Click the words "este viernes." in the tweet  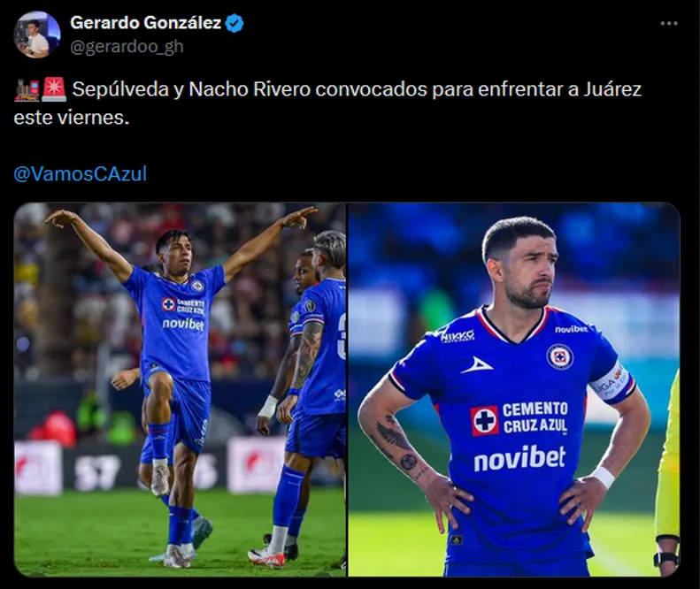tap(71, 117)
